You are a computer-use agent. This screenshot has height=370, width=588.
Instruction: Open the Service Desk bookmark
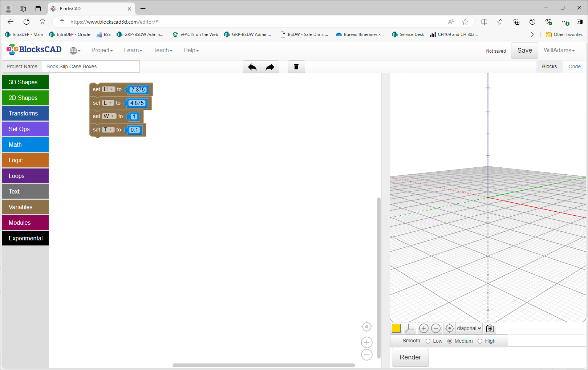point(408,34)
